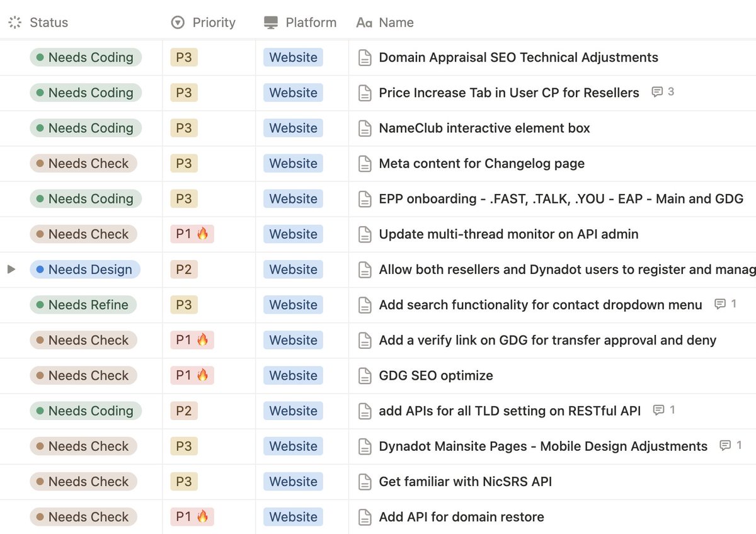Viewport: 756px width, 534px height.
Task: Open comment icon on add APIs for all TLD row
Action: pos(658,410)
